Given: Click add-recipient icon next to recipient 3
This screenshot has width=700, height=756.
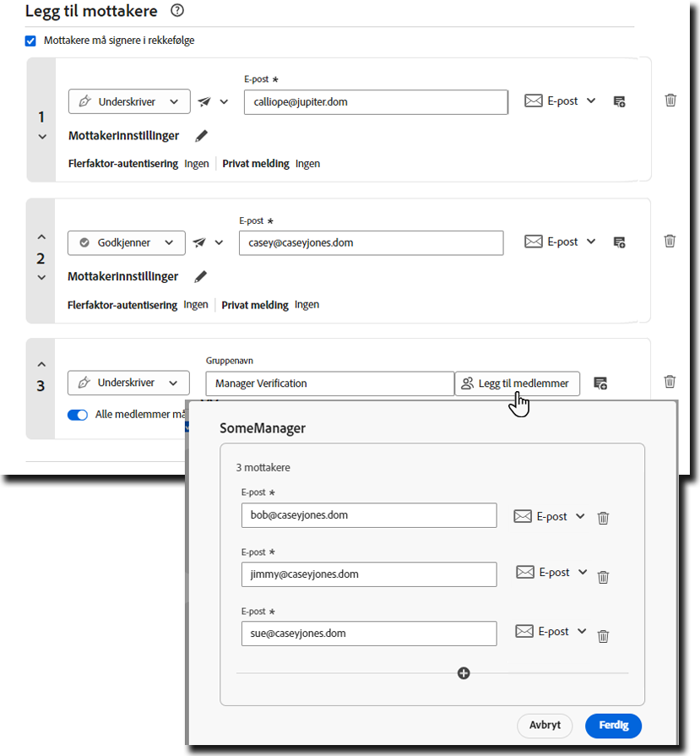Looking at the screenshot, I should (600, 383).
